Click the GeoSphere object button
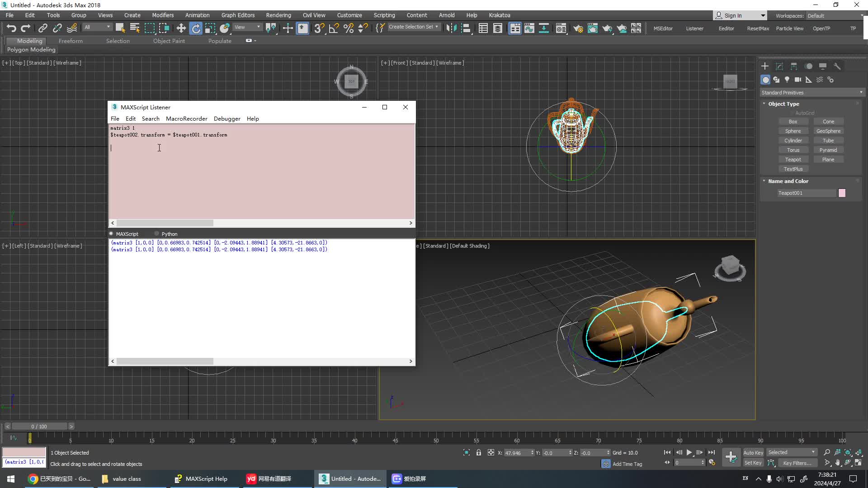 [828, 131]
